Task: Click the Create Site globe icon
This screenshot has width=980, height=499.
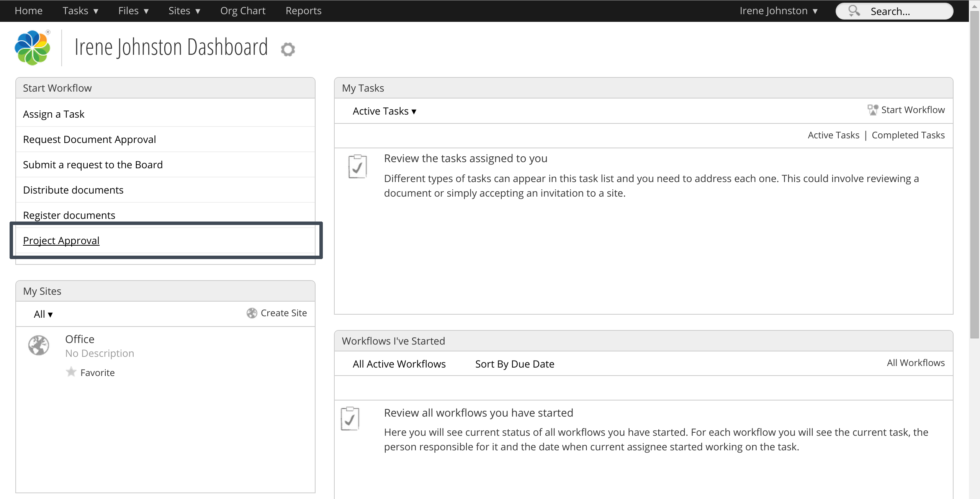Action: 252,313
